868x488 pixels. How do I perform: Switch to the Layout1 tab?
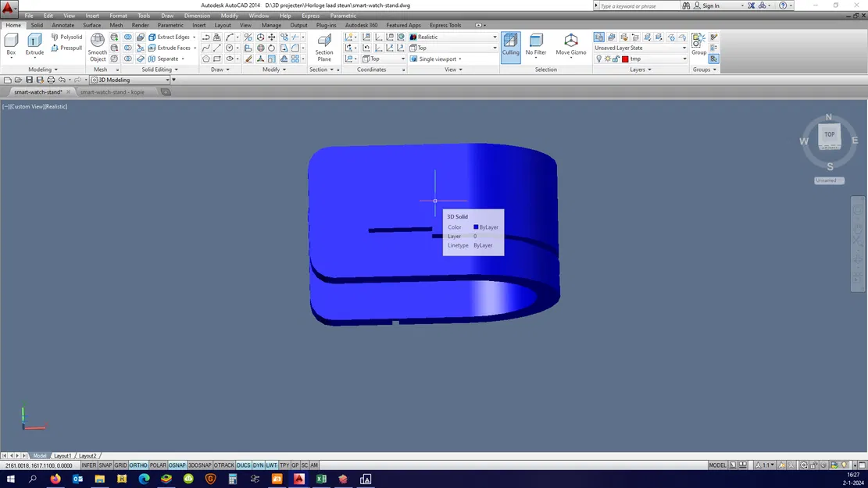pos(63,455)
